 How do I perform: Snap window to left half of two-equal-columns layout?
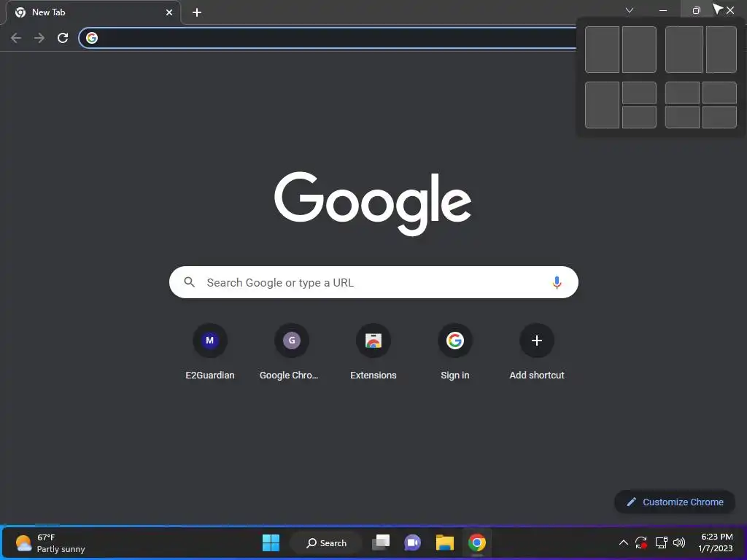coord(602,50)
